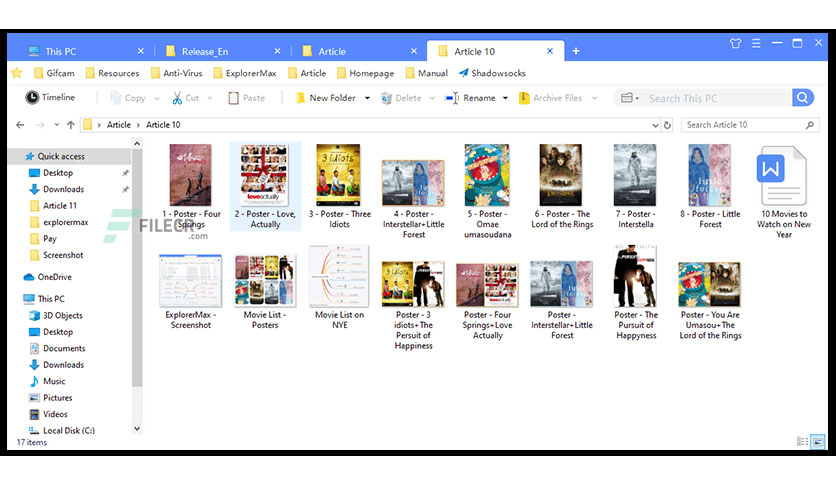Refresh the current folder

click(x=667, y=125)
